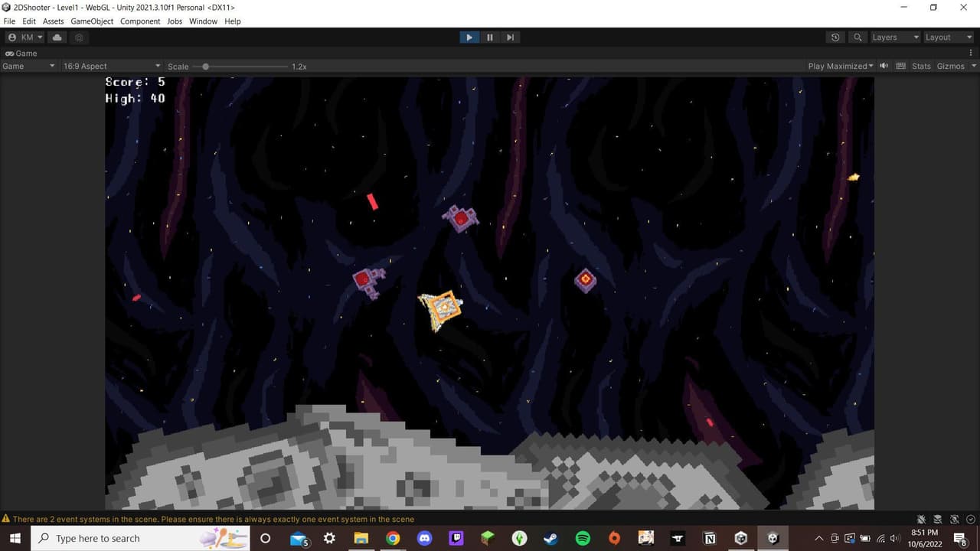The image size is (980, 551).
Task: Click the orange player spaceship
Action: [441, 309]
